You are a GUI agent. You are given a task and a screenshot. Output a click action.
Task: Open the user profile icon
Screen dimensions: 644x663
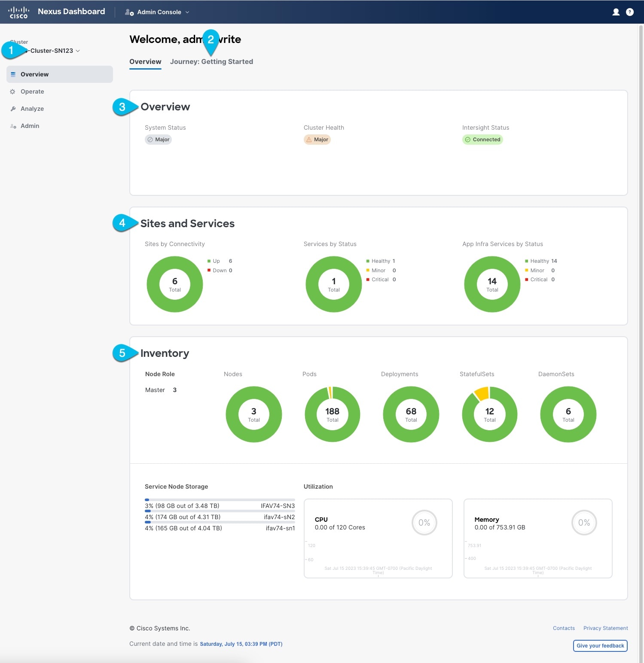click(616, 12)
